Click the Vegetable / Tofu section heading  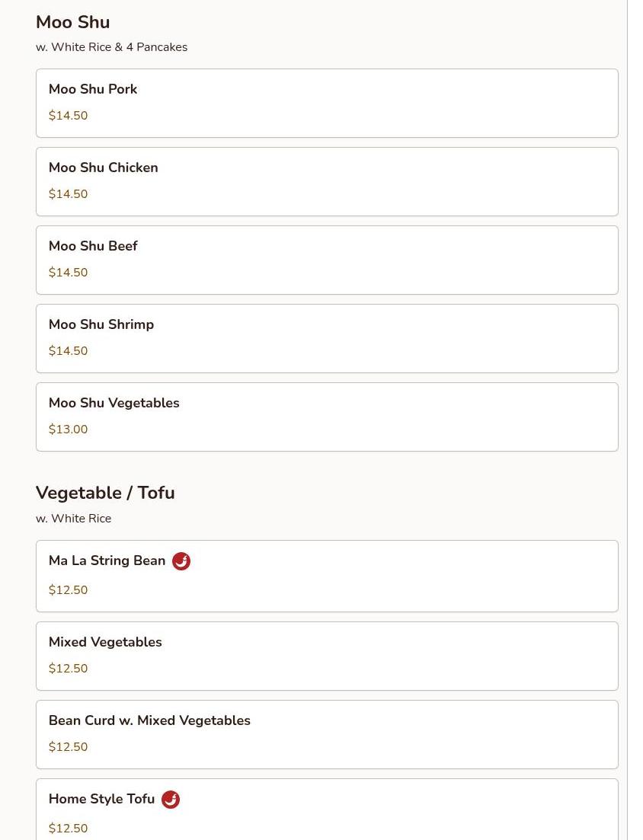pos(105,493)
